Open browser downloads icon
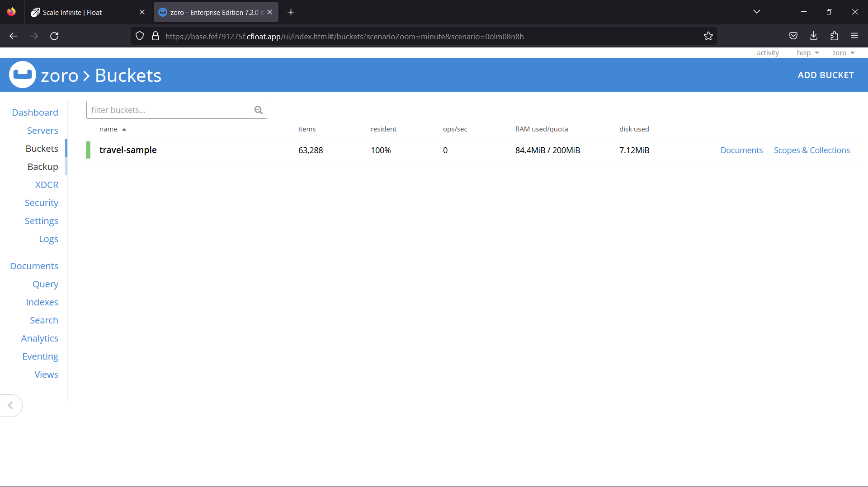Viewport: 868px width, 487px height. point(813,36)
